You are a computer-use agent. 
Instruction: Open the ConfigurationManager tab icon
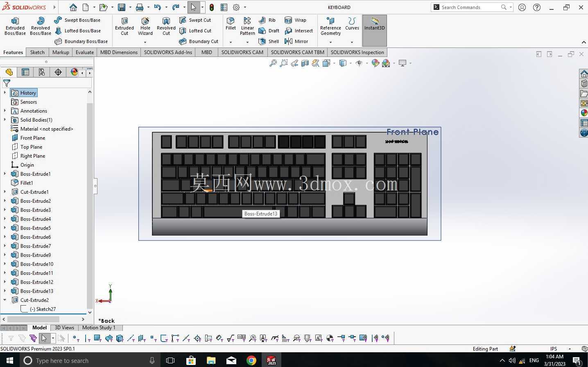(x=42, y=72)
